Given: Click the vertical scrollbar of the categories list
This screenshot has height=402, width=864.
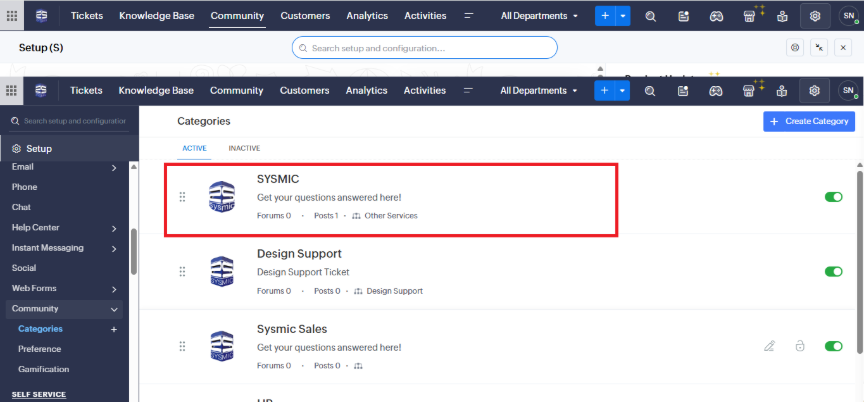Looking at the screenshot, I should [x=858, y=260].
